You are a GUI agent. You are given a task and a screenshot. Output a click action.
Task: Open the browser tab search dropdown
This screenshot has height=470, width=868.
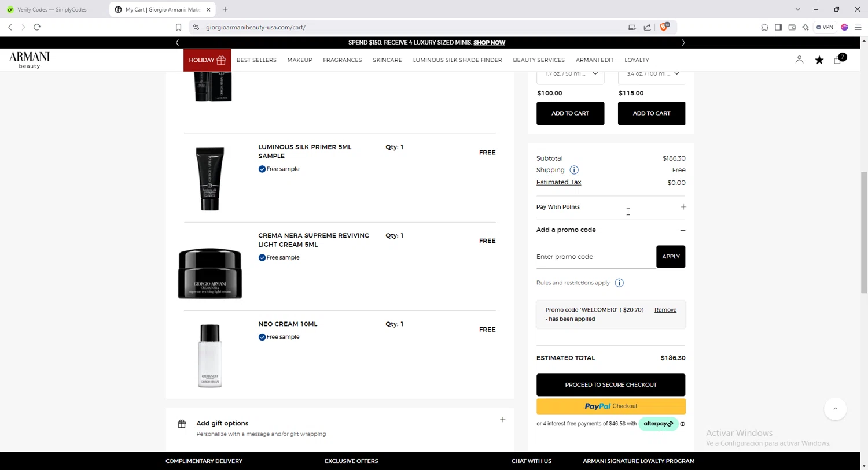coord(797,9)
